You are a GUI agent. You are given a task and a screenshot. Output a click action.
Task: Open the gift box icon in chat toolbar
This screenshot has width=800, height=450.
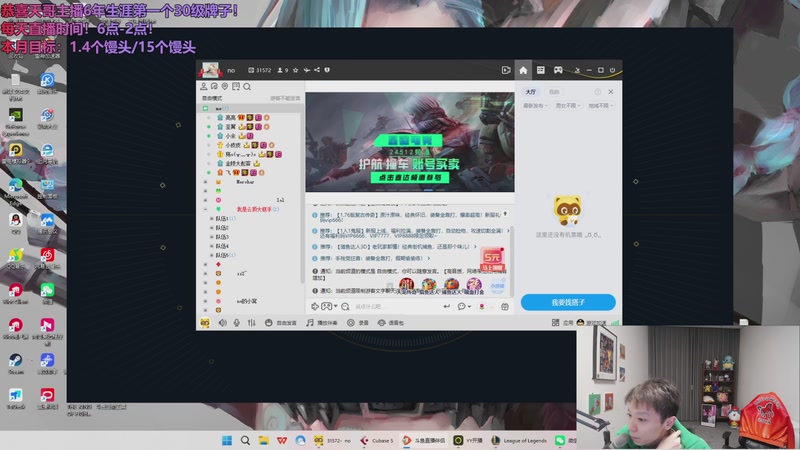tap(505, 306)
